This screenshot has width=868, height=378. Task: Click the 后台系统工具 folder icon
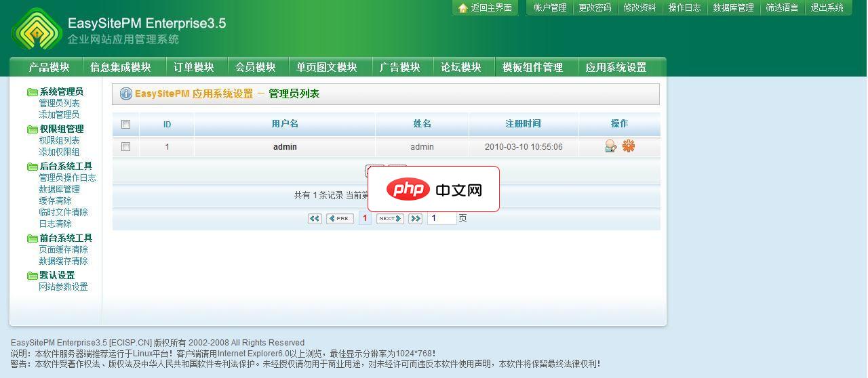pos(32,167)
